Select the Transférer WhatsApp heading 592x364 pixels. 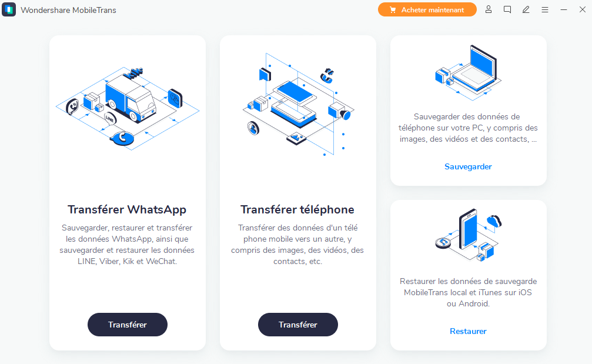coord(127,209)
